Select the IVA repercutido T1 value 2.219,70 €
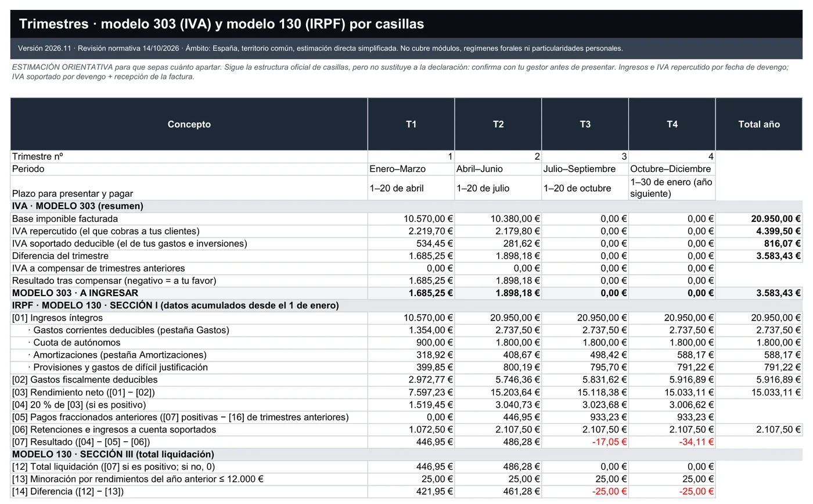This screenshot has width=813, height=504. (411, 231)
